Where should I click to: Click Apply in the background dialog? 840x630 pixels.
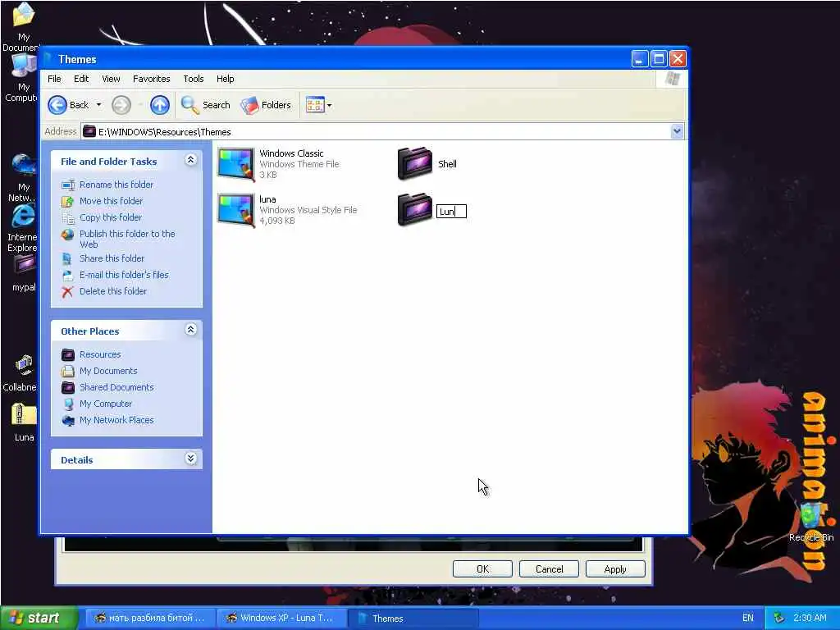pos(615,569)
